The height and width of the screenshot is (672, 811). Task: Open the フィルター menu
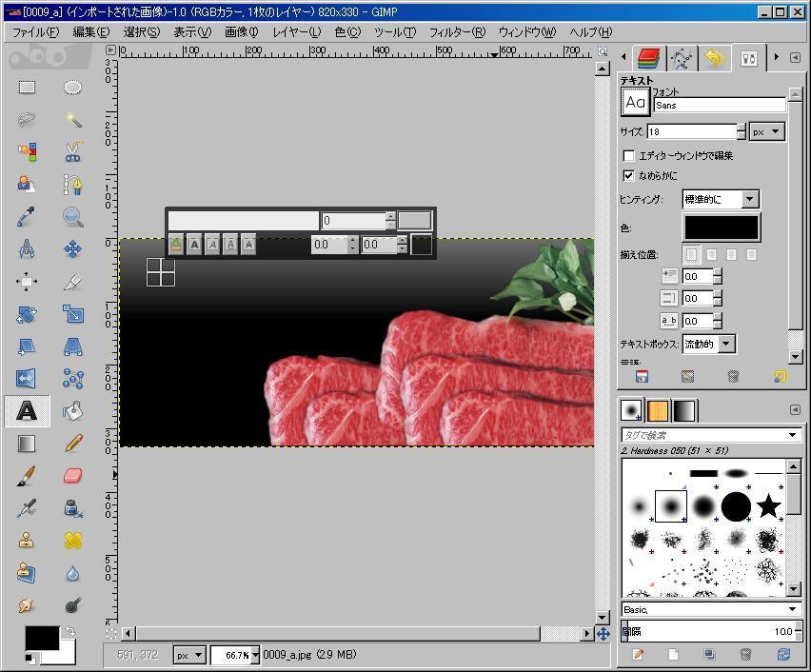(x=456, y=31)
